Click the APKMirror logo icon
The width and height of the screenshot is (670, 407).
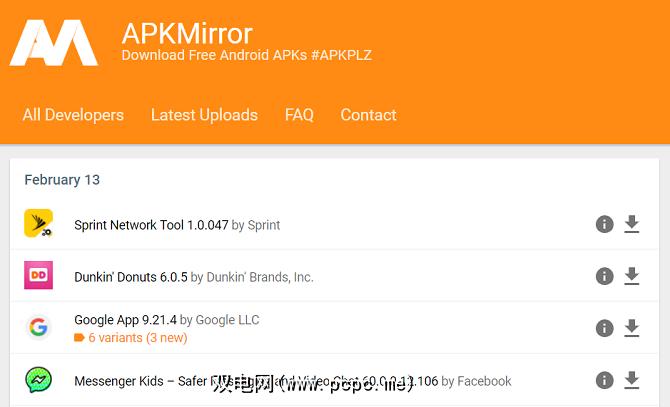click(54, 43)
